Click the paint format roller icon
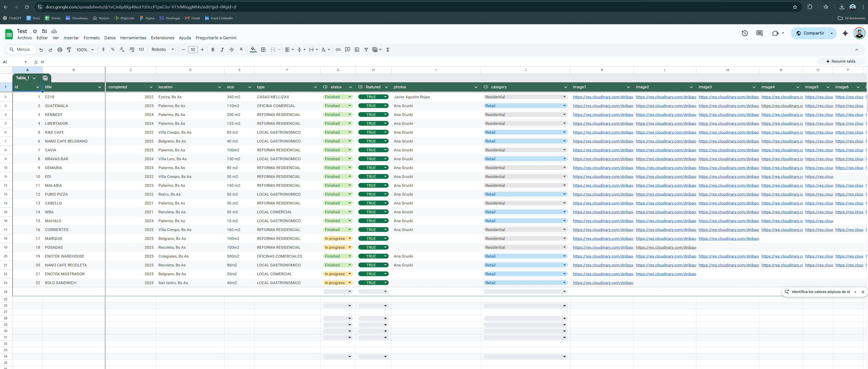 pos(69,49)
